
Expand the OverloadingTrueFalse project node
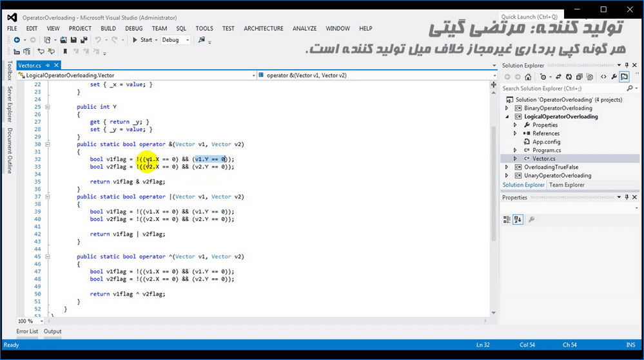pos(507,167)
